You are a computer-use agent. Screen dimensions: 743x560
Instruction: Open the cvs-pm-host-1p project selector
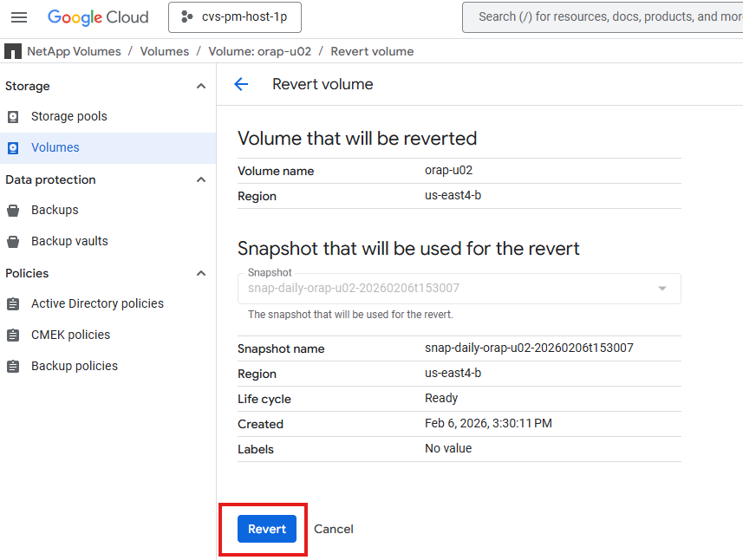(x=234, y=16)
